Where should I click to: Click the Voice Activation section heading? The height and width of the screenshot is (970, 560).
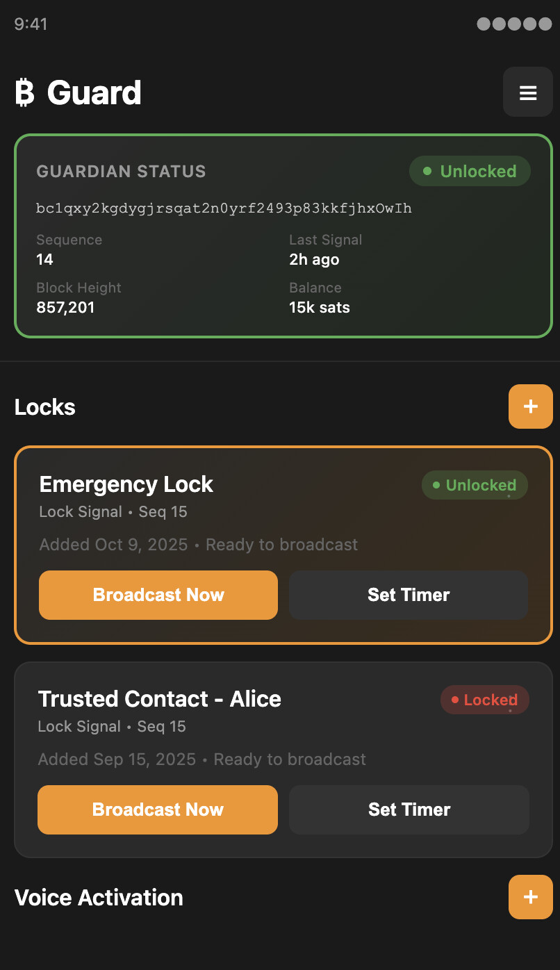click(x=99, y=898)
